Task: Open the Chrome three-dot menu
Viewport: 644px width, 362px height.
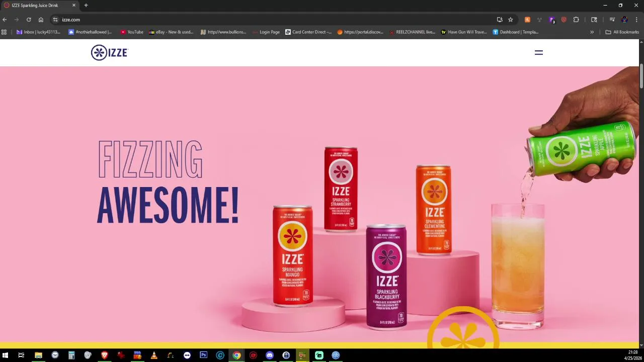Action: coord(636,20)
